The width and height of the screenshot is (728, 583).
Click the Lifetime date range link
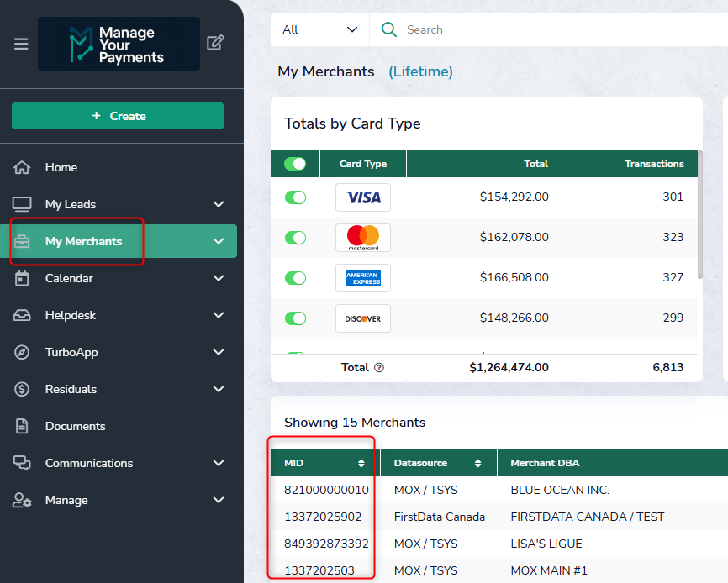click(420, 71)
